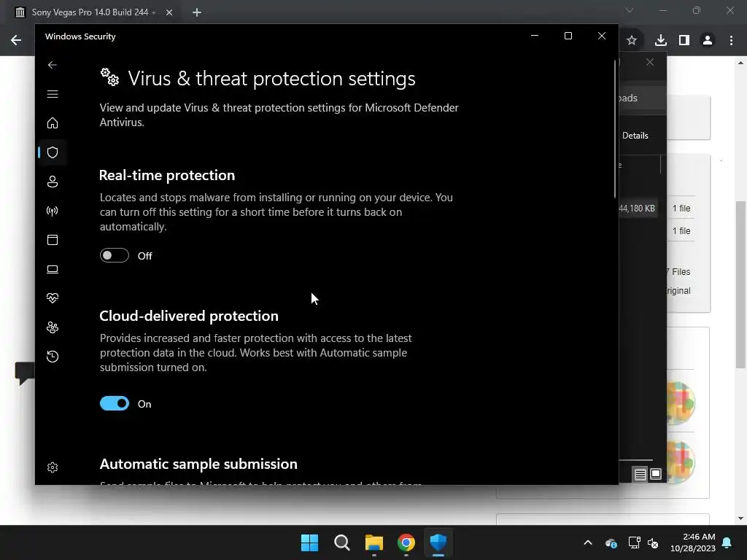Open Chrome tab search chevron
This screenshot has width=747, height=560.
[x=630, y=10]
